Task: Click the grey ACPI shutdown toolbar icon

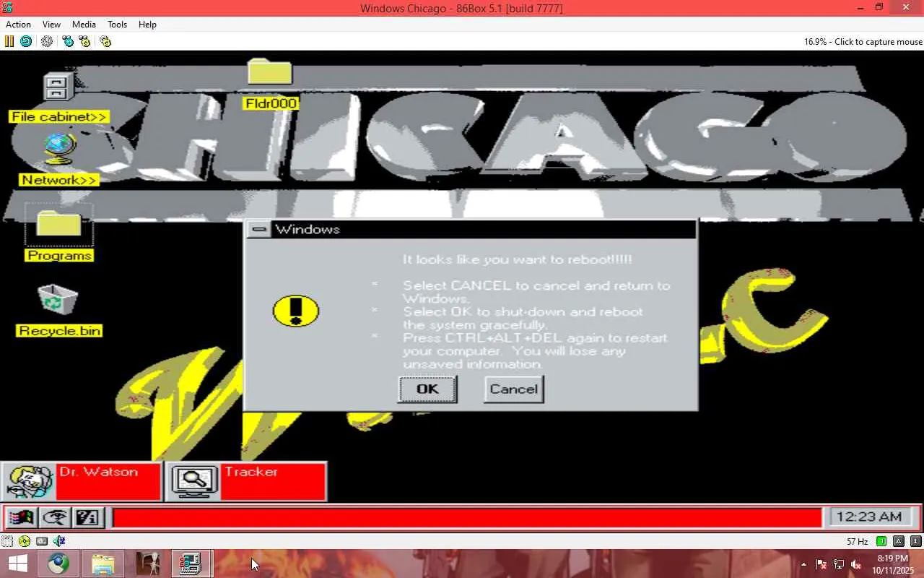Action: (47, 41)
